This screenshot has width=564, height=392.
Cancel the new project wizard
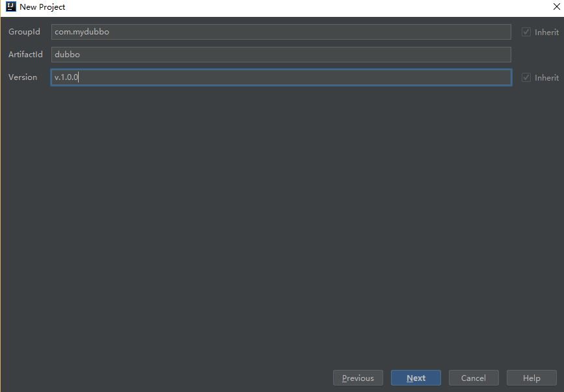tap(474, 378)
